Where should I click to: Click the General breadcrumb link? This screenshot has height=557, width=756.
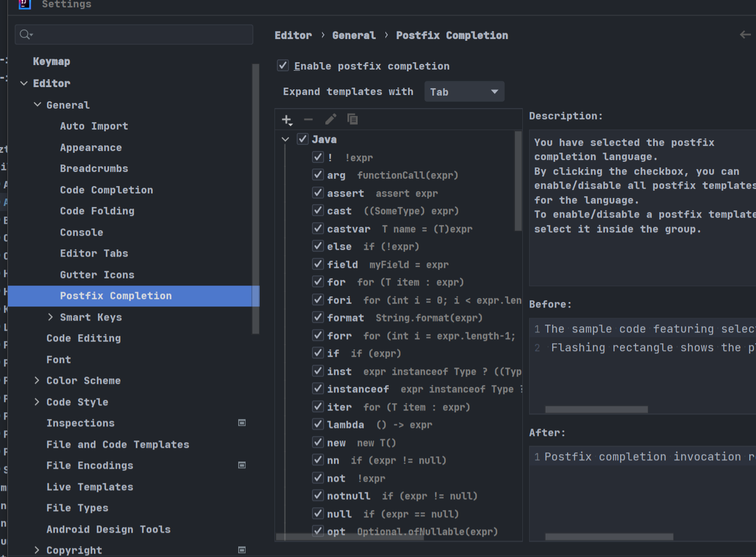[x=354, y=35]
